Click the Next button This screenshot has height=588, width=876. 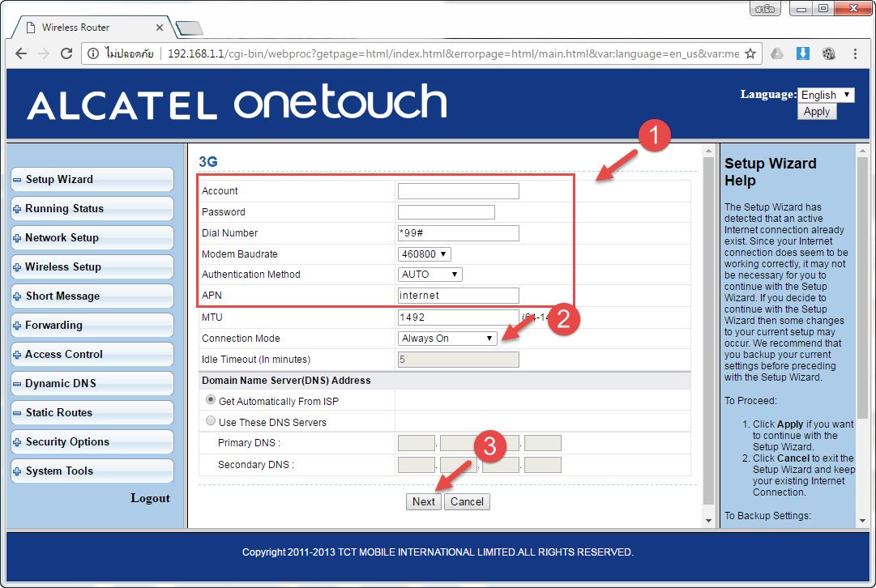(x=424, y=501)
